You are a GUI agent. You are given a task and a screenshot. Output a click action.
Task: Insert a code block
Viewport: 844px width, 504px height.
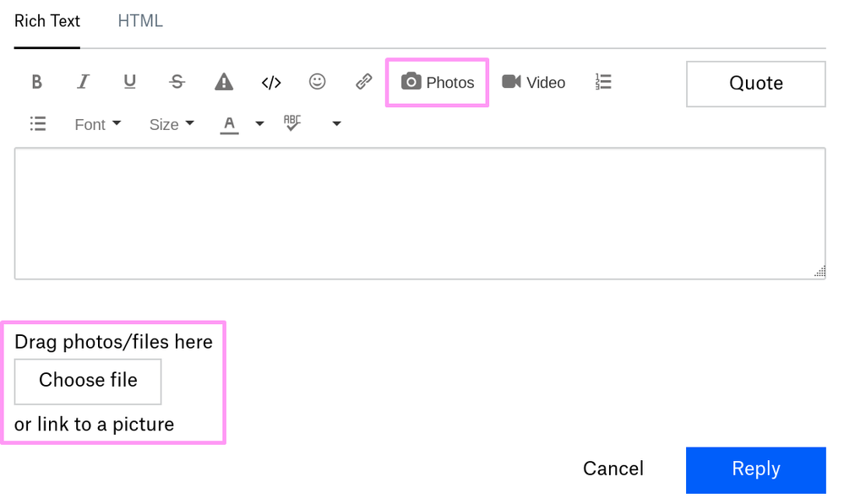point(270,82)
